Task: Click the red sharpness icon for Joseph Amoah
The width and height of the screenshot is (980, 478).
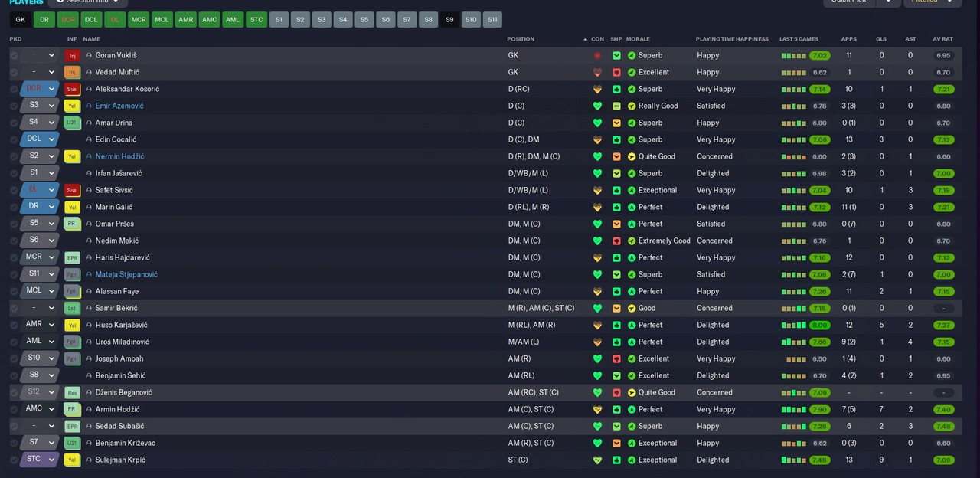Action: [x=616, y=358]
